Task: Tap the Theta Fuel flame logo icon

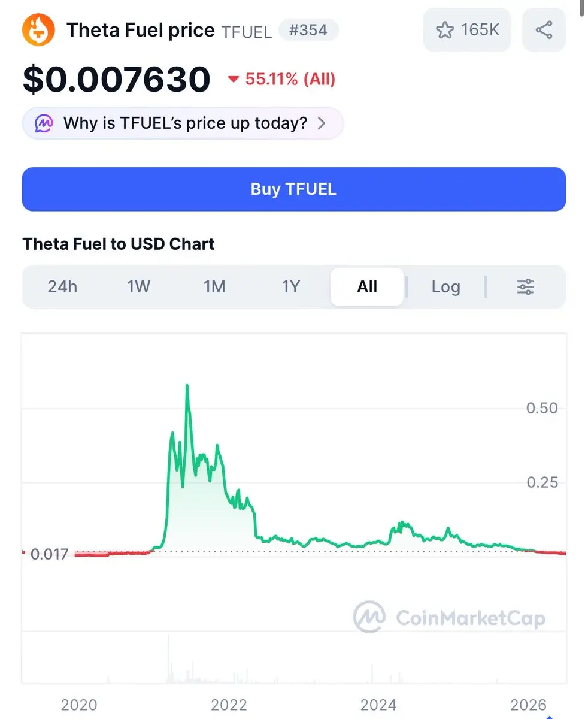Action: click(x=38, y=30)
